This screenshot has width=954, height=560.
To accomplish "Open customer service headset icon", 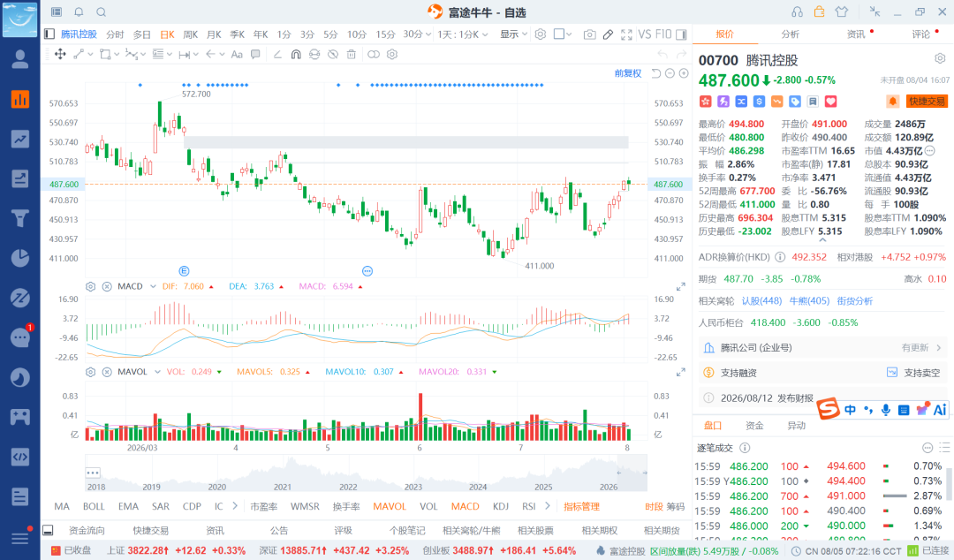I will pyautogui.click(x=797, y=11).
